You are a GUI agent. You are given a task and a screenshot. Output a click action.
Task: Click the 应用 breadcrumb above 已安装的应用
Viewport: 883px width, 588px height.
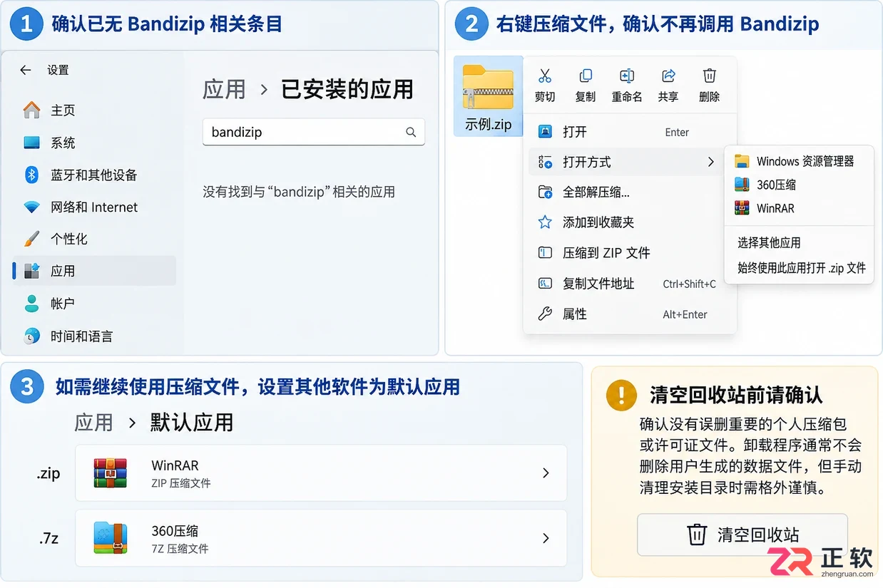(224, 90)
